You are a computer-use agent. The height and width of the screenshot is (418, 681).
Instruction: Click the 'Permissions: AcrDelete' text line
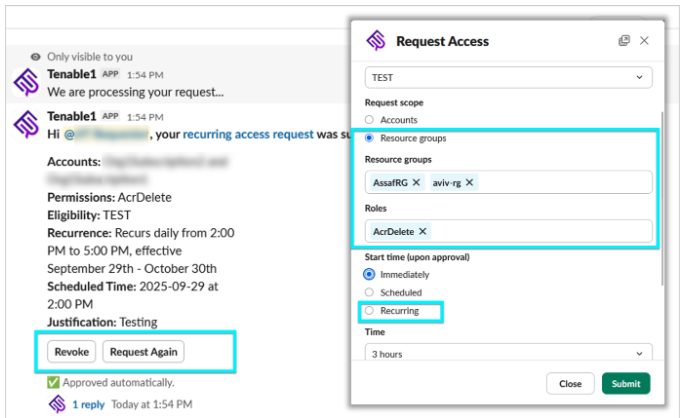109,197
